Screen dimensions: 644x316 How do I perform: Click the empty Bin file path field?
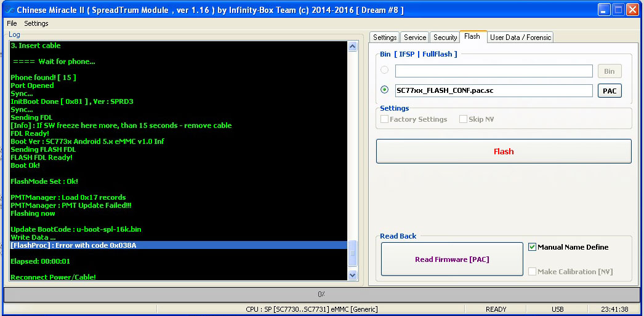[x=494, y=71]
